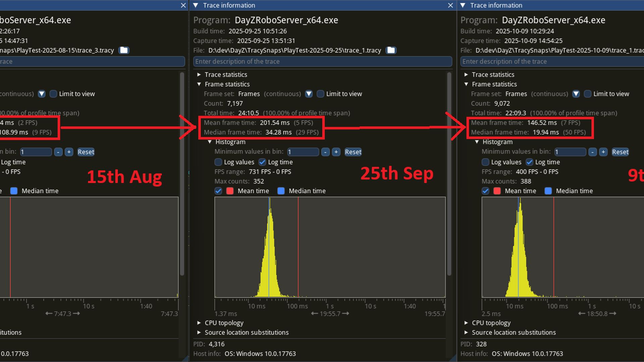The width and height of the screenshot is (644, 362).
Task: Open folder icon beside trace_3.tracy file path
Action: click(x=124, y=50)
